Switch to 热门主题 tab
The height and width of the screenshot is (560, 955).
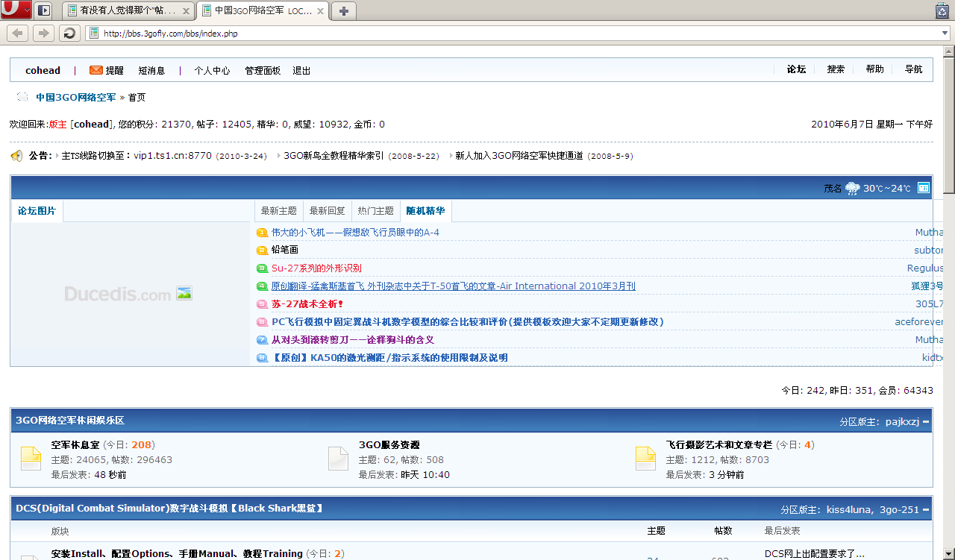coord(376,211)
